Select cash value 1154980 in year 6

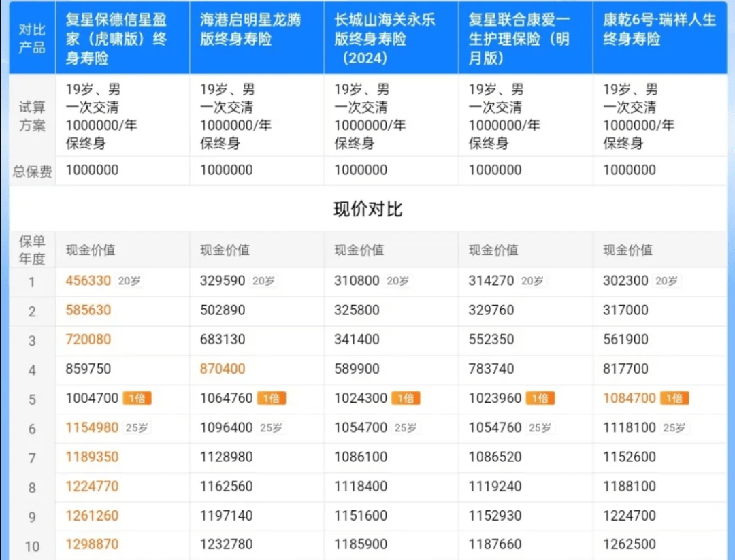92,427
